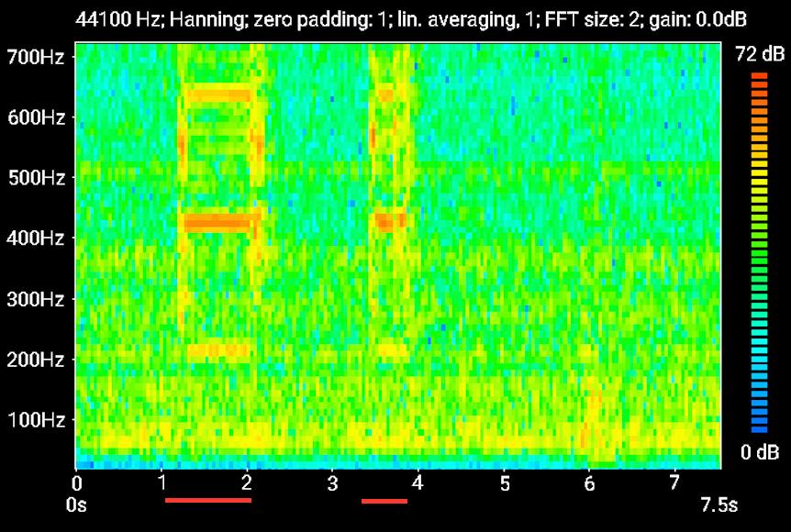This screenshot has height=532, width=791.
Task: Select the 400Hz frequency axis label
Action: (x=36, y=238)
